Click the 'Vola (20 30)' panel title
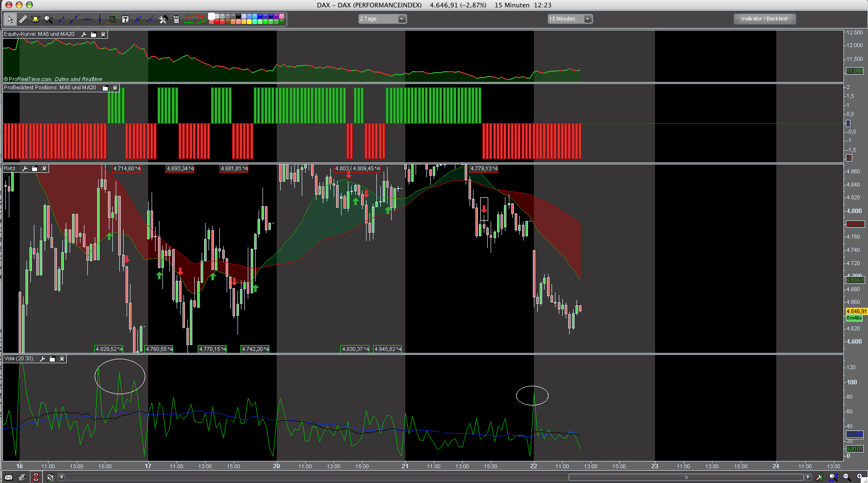868x483 pixels. click(x=19, y=359)
